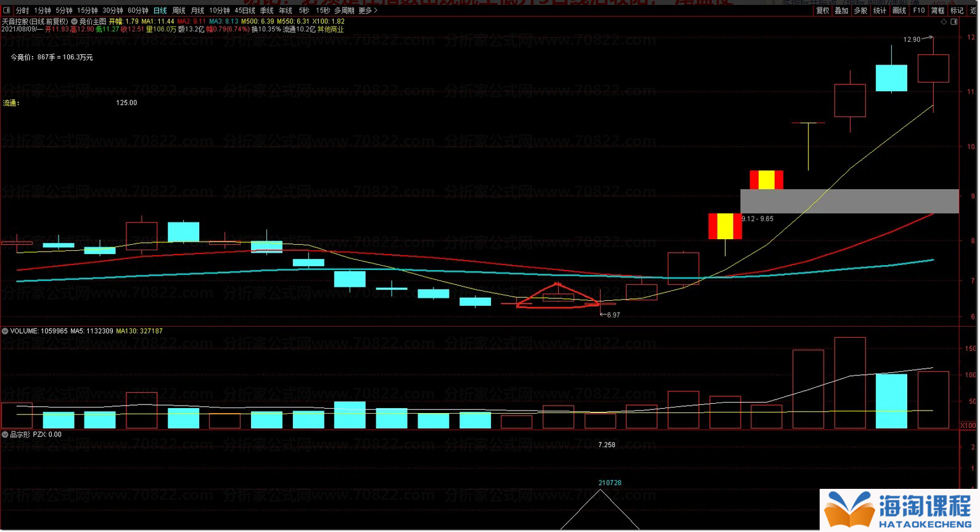Click the gray gap zone rectangle

tap(849, 201)
